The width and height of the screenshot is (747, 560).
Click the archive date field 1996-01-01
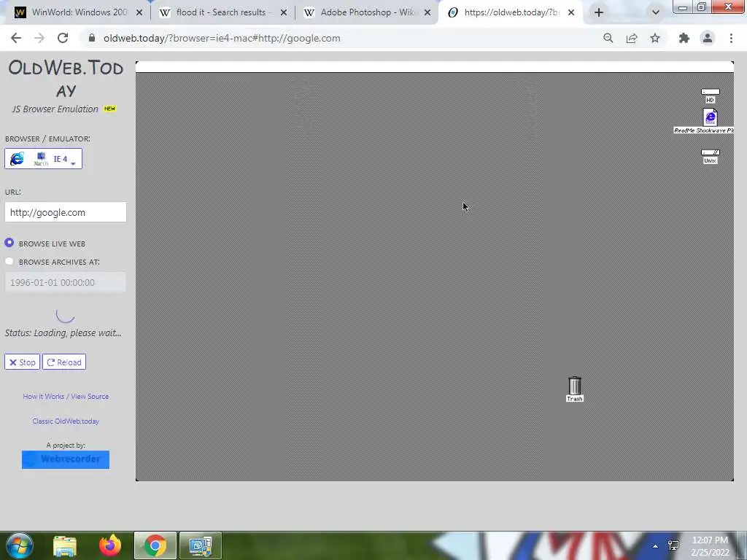click(66, 282)
